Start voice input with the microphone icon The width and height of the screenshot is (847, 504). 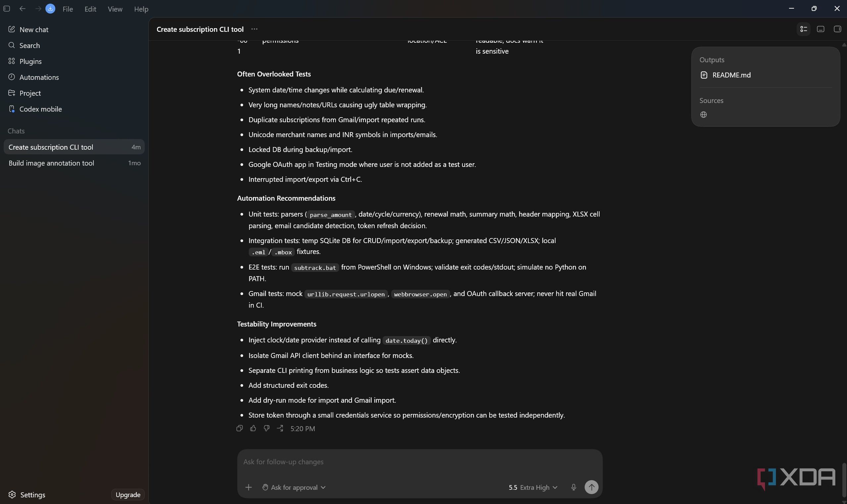tap(573, 487)
